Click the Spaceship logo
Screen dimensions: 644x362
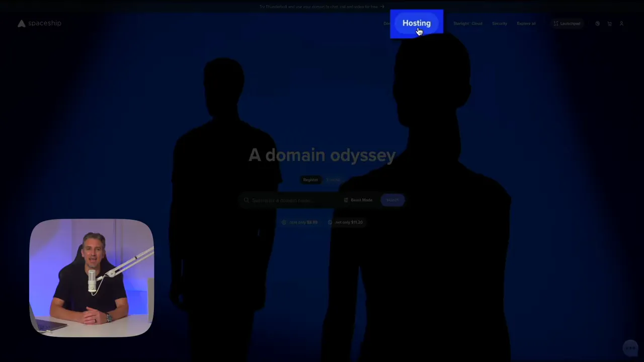point(39,23)
